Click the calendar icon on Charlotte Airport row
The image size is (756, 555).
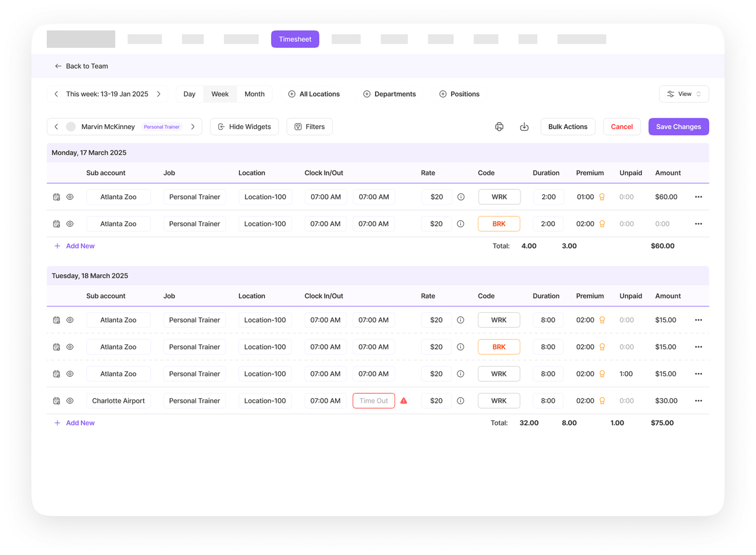[56, 401]
